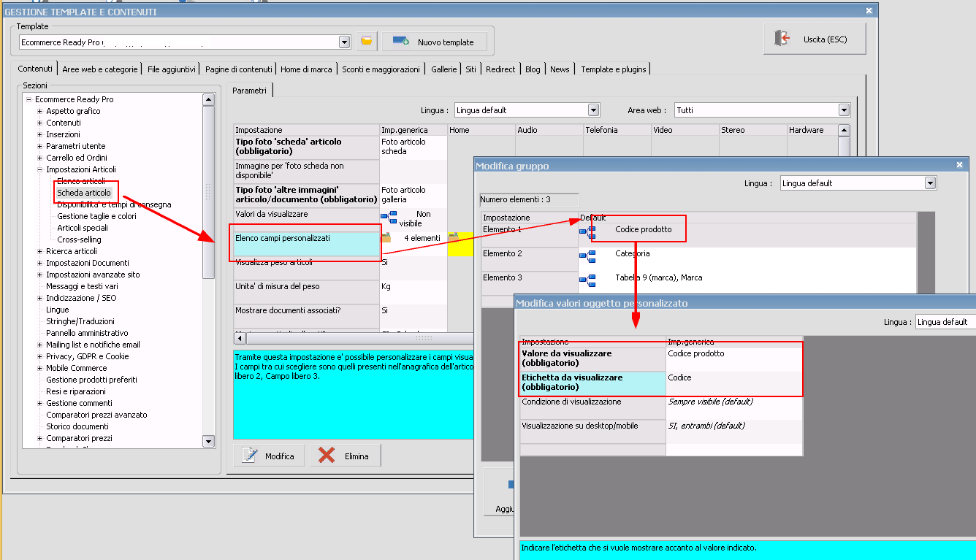Click the red X icon on Elimina

pos(327,456)
